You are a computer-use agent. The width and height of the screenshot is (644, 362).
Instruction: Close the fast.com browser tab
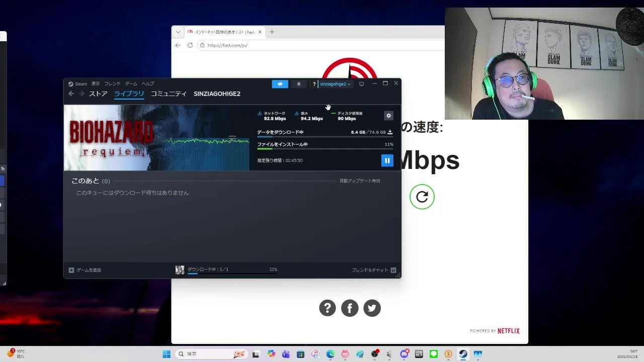click(x=260, y=32)
